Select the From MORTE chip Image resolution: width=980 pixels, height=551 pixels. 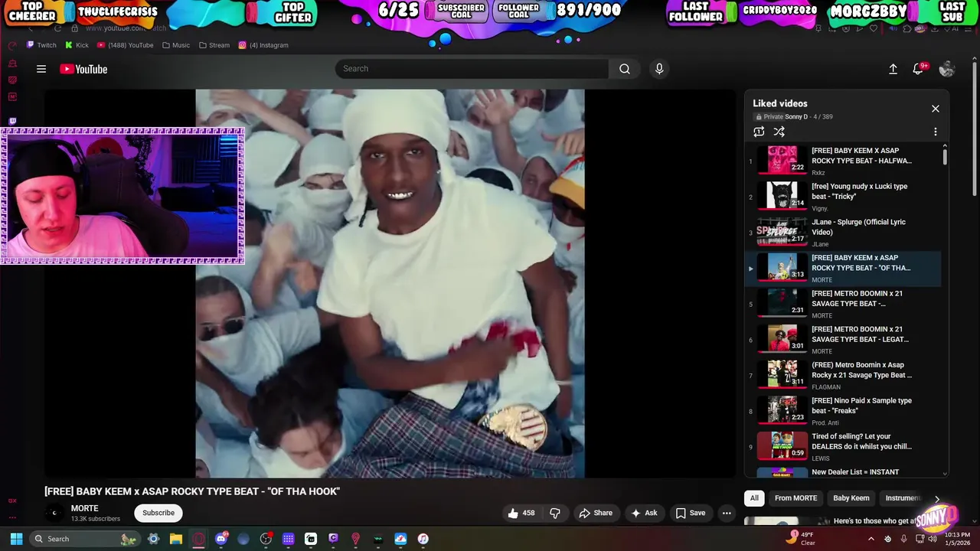pos(795,498)
